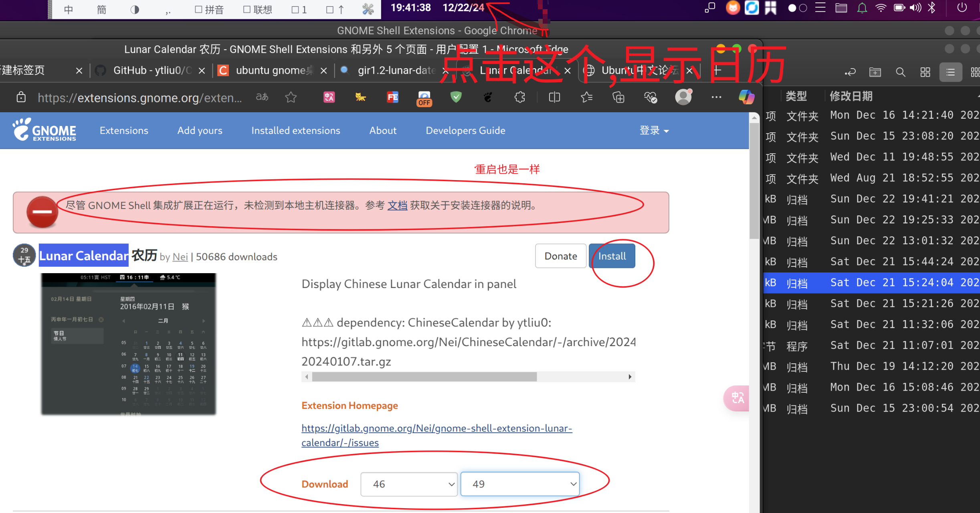Open the Edge profile avatar
This screenshot has height=513, width=980.
click(683, 97)
